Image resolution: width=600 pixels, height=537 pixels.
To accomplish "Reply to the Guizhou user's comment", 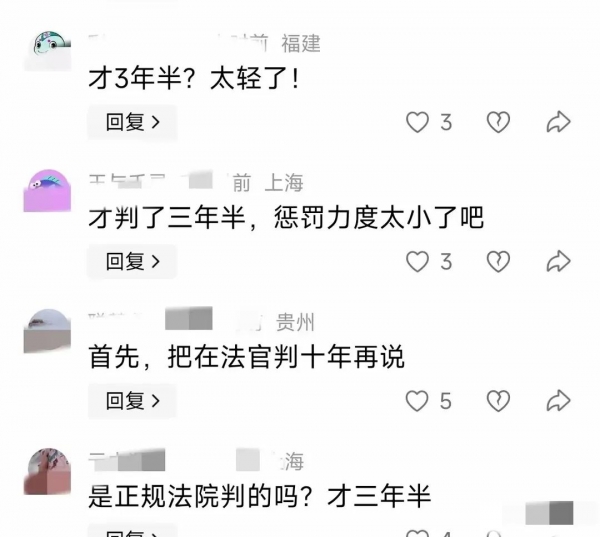I will 132,401.
